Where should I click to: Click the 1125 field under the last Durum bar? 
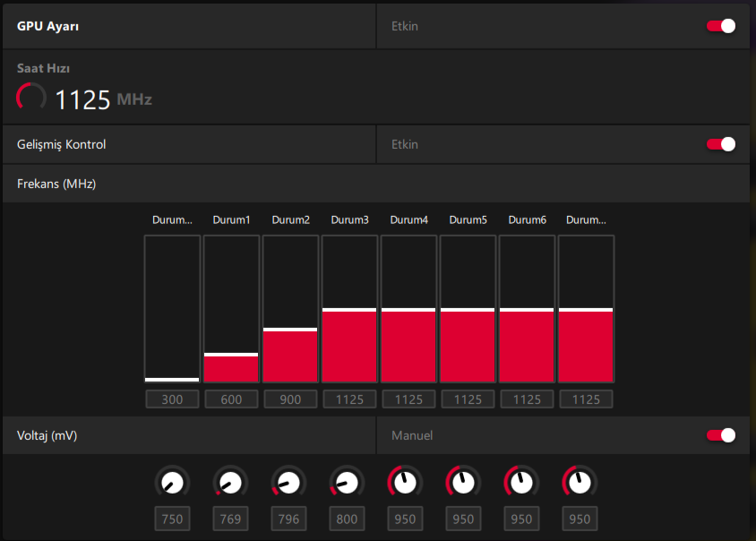click(587, 399)
